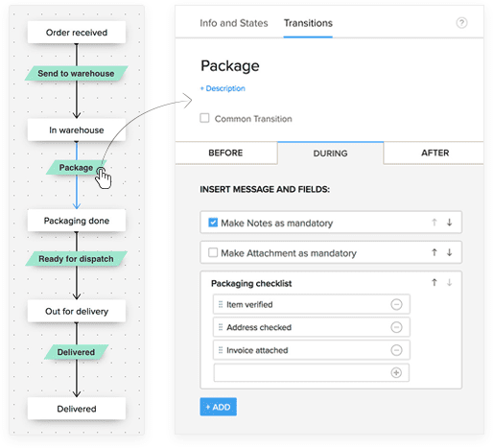Grab the drag handle of Item verified
Viewport: 493px width, 448px height.
click(221, 304)
